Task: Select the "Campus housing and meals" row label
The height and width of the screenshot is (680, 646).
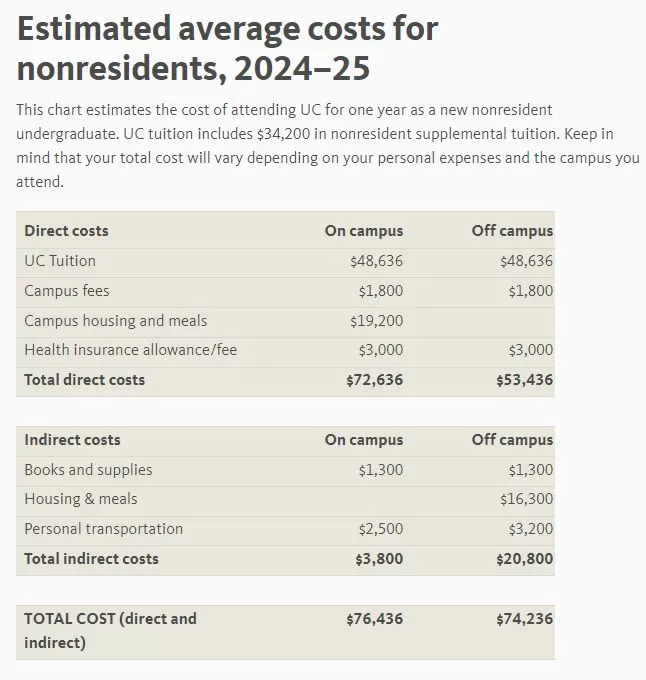Action: pos(116,321)
